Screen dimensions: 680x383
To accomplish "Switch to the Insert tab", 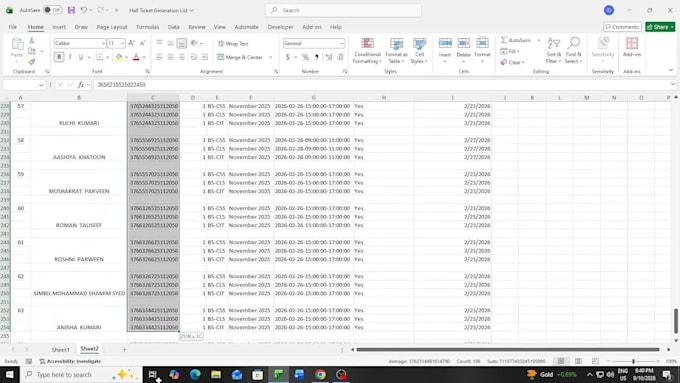I will pos(59,27).
